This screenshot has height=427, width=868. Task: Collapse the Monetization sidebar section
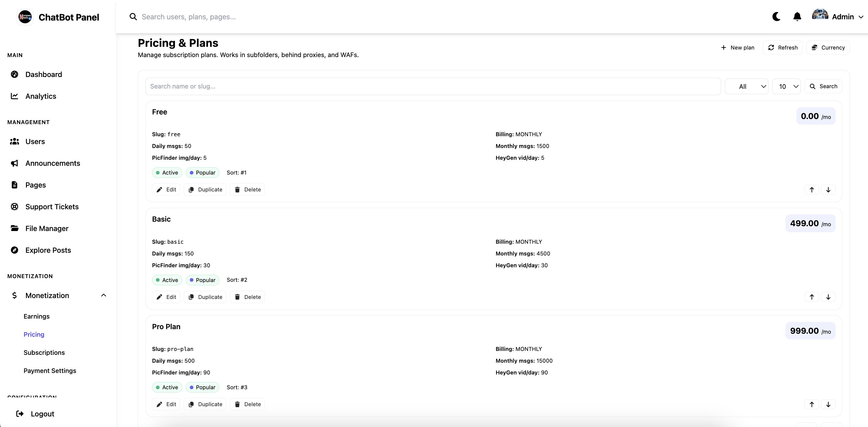[x=103, y=295]
